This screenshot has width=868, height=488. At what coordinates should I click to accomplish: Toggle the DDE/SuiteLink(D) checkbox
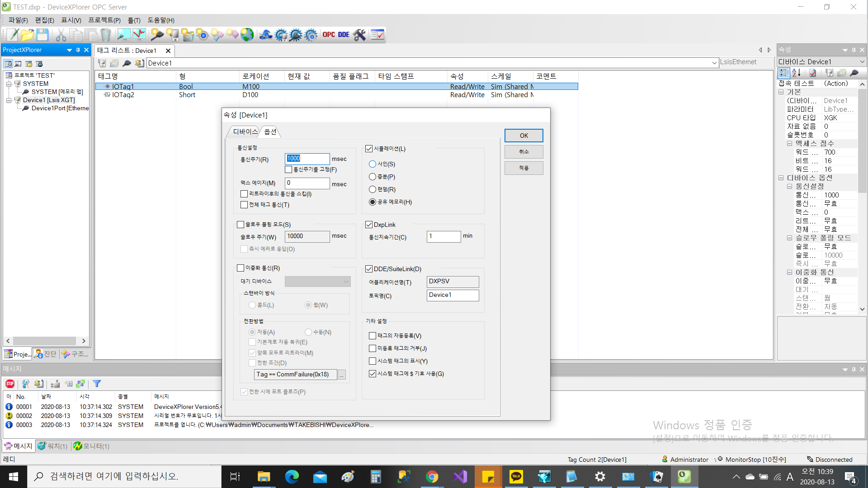coord(369,269)
